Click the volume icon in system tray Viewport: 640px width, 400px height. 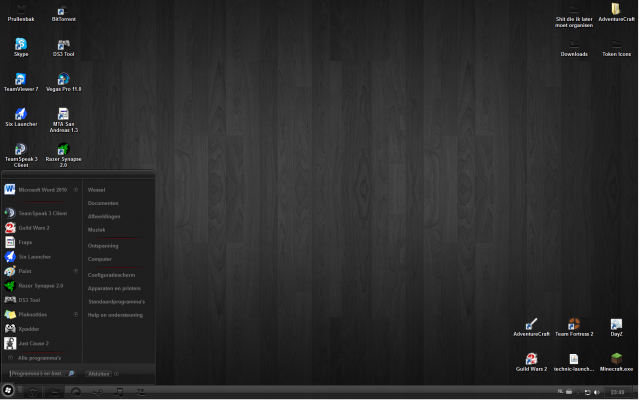point(598,392)
